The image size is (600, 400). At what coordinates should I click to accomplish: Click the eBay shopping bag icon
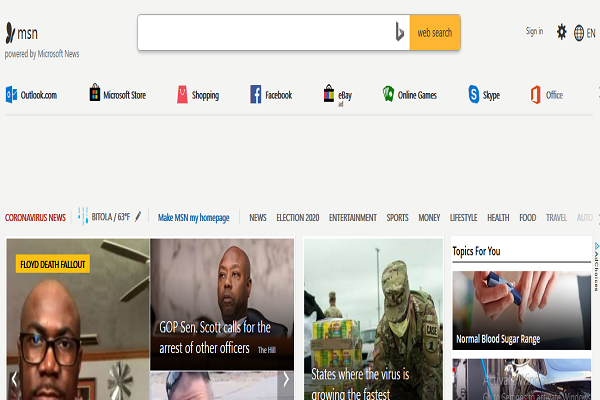click(329, 95)
